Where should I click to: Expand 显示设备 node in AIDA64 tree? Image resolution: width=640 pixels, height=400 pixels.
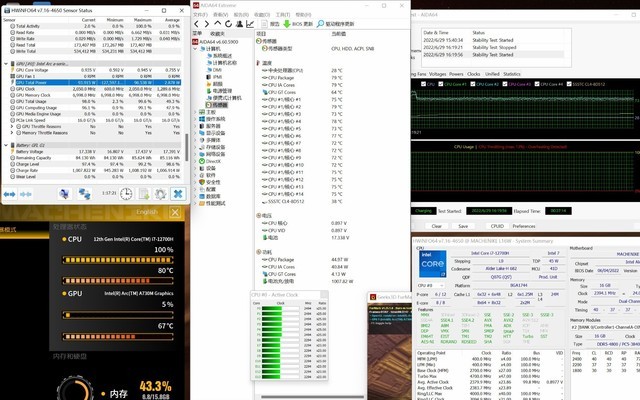pyautogui.click(x=195, y=133)
